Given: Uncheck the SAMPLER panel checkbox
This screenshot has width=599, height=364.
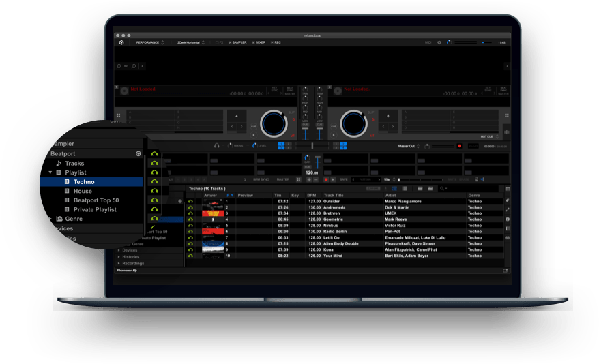Looking at the screenshot, I should pos(231,42).
